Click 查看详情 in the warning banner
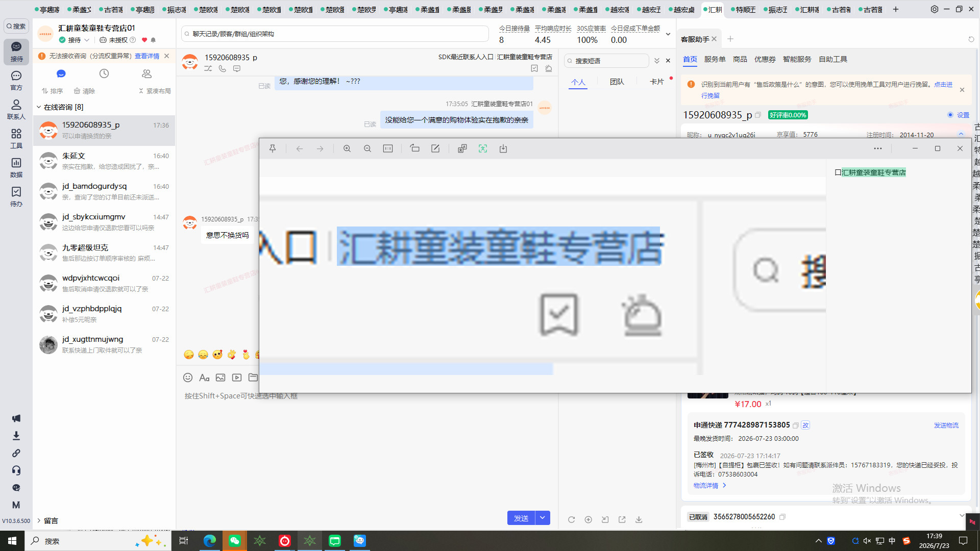The width and height of the screenshot is (980, 551). [147, 56]
